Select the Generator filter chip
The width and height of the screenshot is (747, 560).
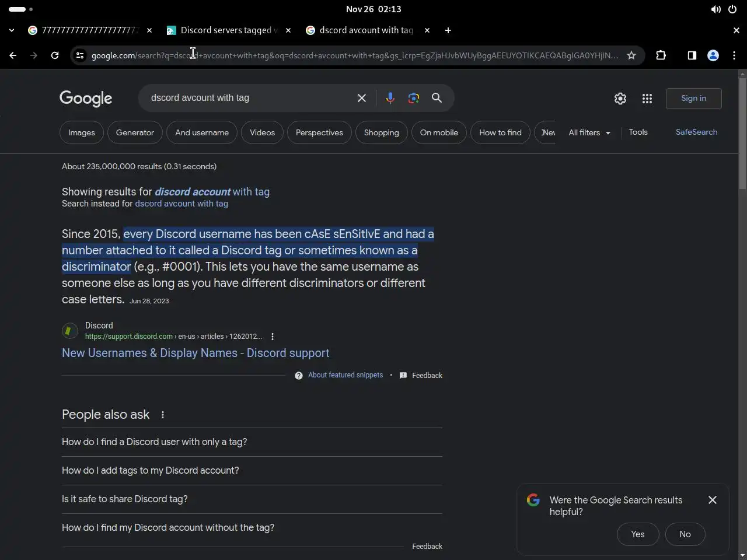tap(135, 132)
